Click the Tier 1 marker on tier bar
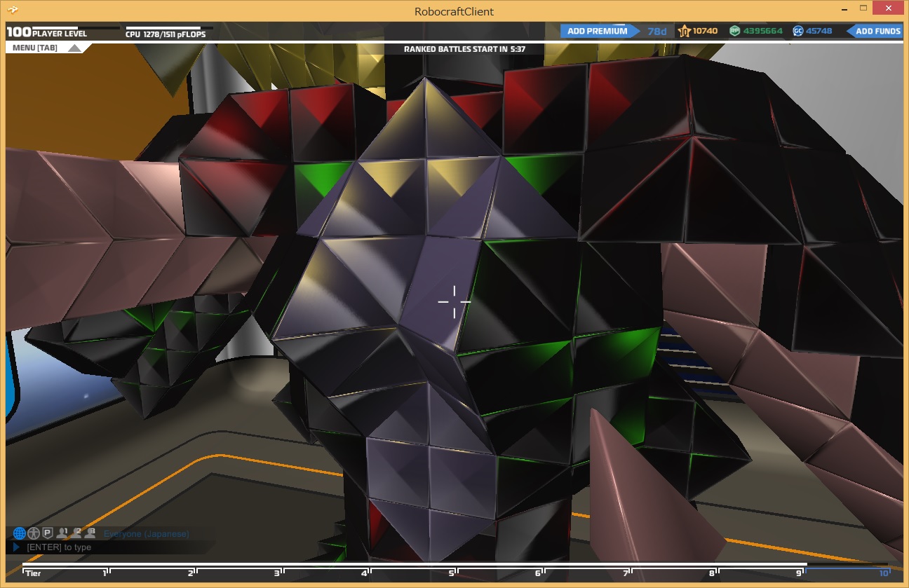Viewport: 909px width, 588px height. click(105, 573)
